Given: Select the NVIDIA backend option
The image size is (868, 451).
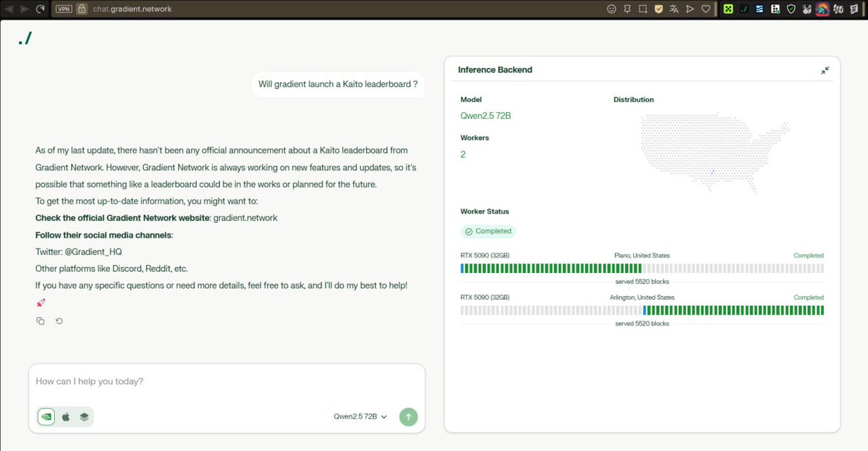Looking at the screenshot, I should pos(46,416).
